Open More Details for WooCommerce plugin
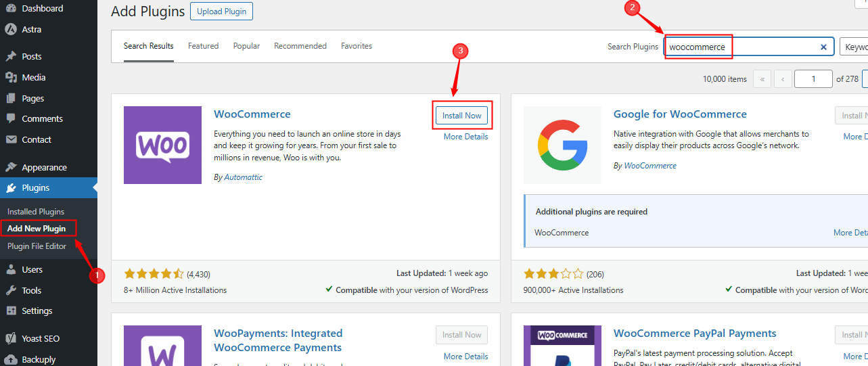The width and height of the screenshot is (868, 366). (x=465, y=137)
